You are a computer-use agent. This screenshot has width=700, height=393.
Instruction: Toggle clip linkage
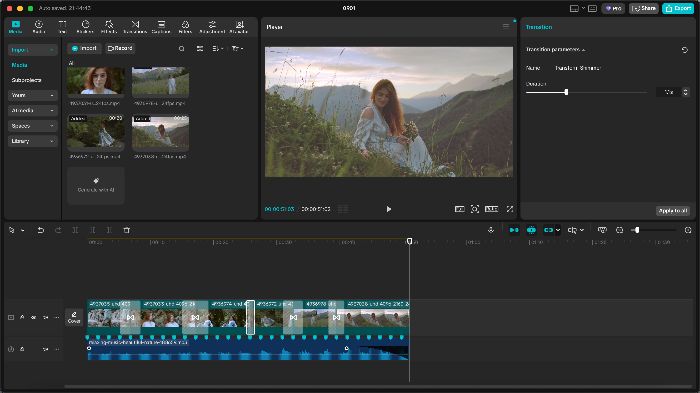549,230
